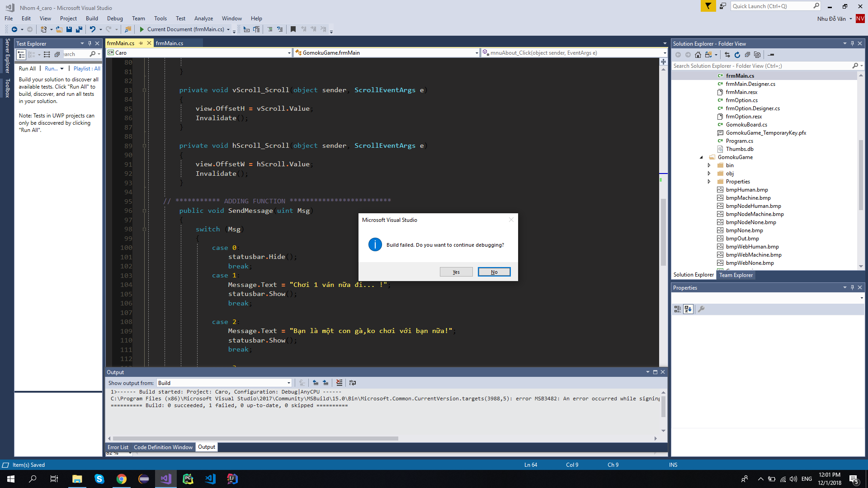Switch to the Error List tab
The width and height of the screenshot is (868, 488).
118,447
